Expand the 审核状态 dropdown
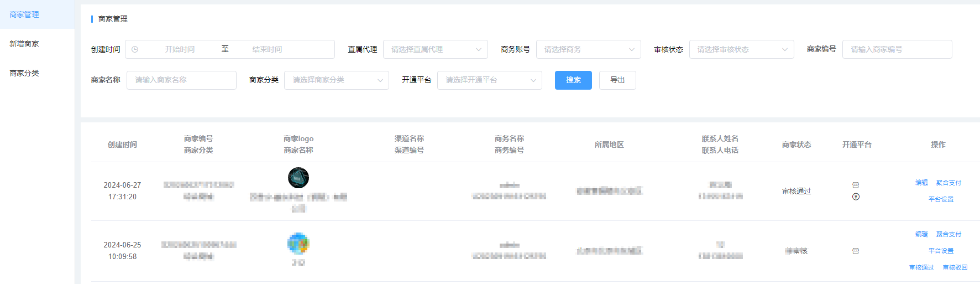 741,49
